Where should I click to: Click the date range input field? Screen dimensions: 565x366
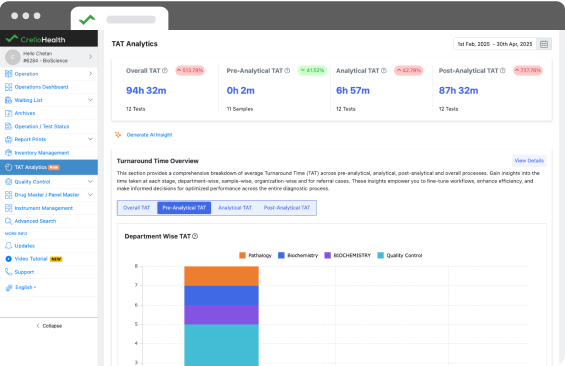[x=495, y=44]
